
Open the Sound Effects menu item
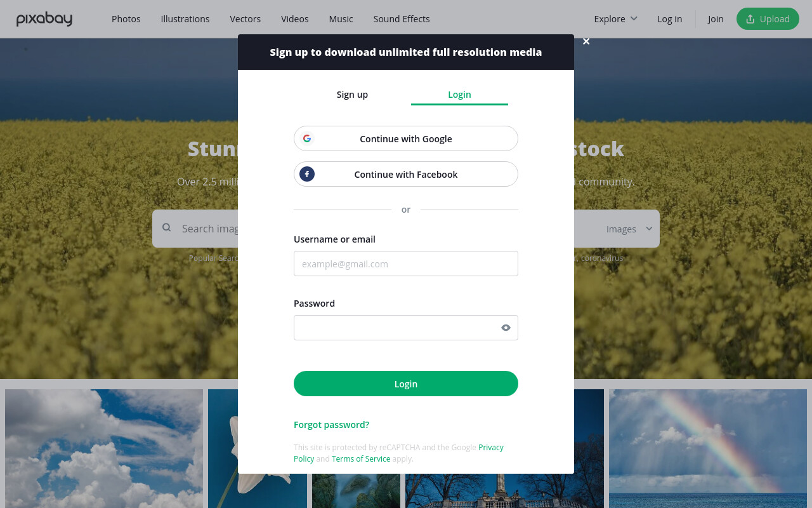[402, 19]
